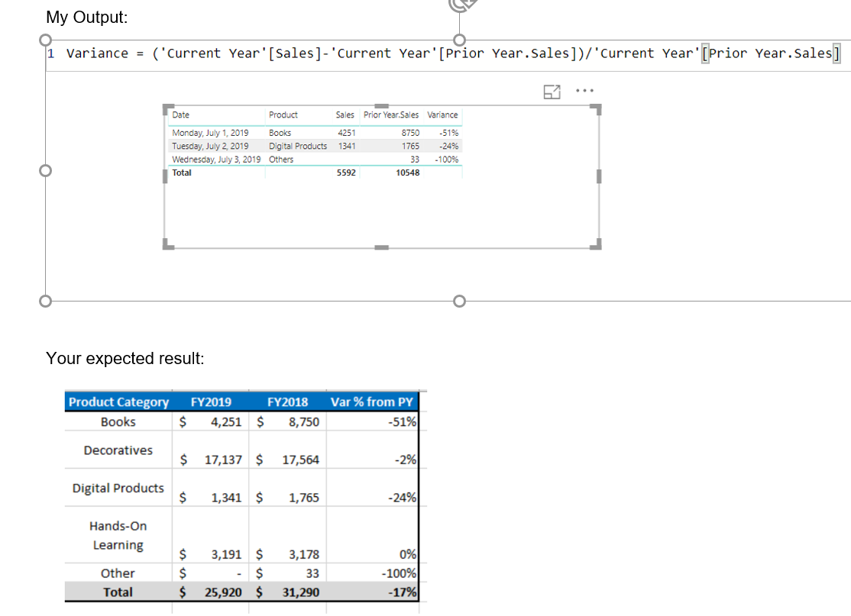Viewport: 851px width, 616px height.
Task: Click the 17,137 FY2019 value
Action: pos(223,460)
